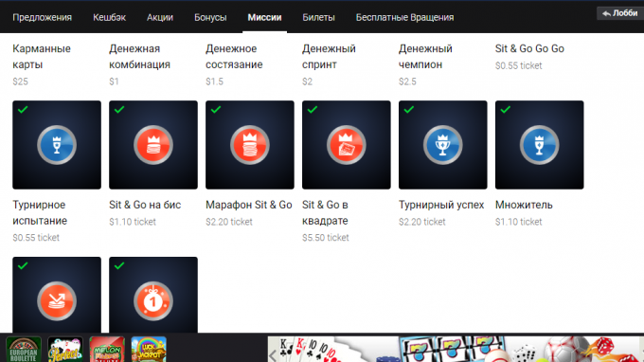This screenshot has height=362, width=644.
Task: Return to lobby with the Лобби button
Action: pyautogui.click(x=620, y=13)
